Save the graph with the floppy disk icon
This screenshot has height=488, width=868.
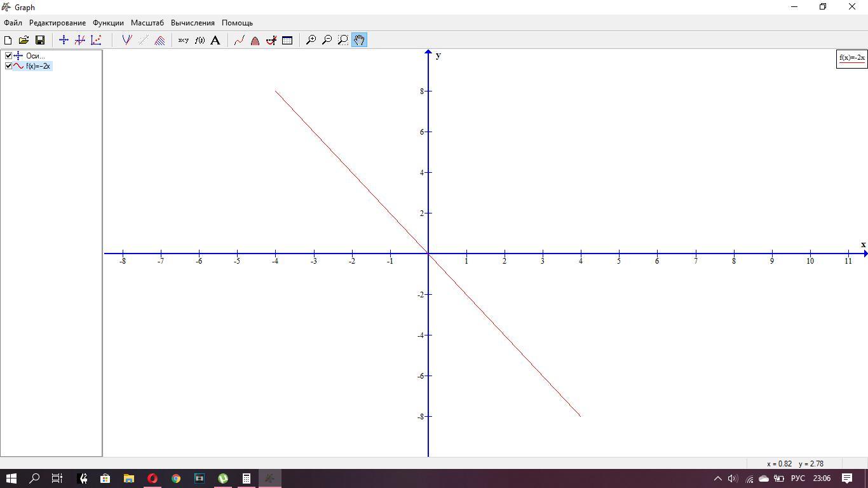pyautogui.click(x=39, y=40)
